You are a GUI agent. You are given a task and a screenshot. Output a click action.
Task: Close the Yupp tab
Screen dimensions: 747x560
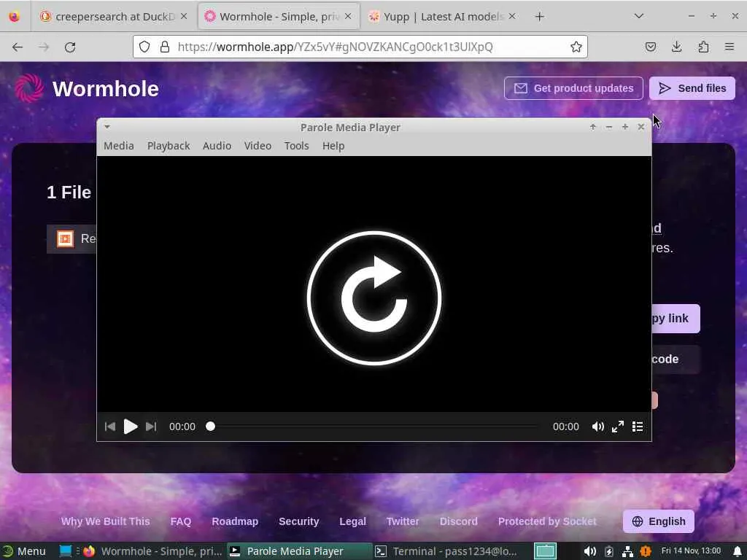click(511, 16)
